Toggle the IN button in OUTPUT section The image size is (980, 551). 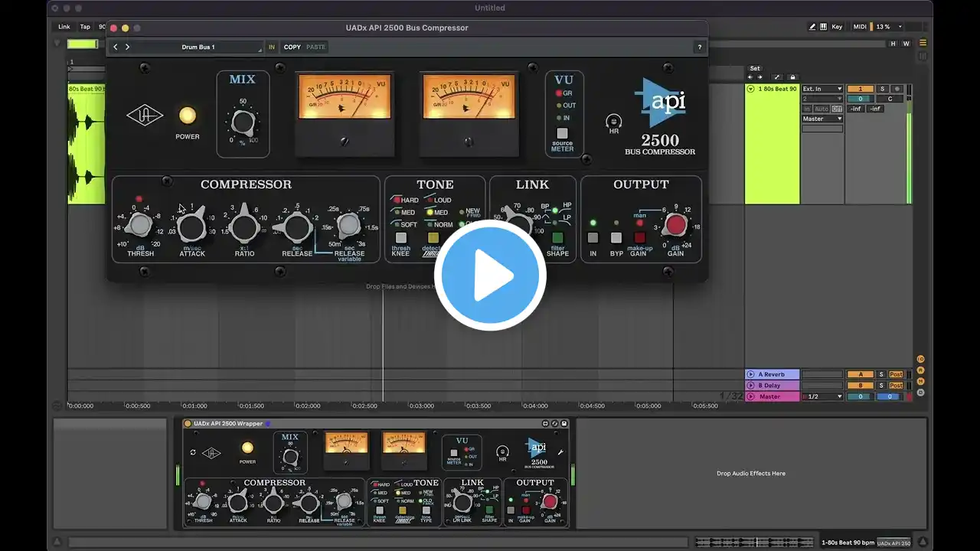click(593, 238)
